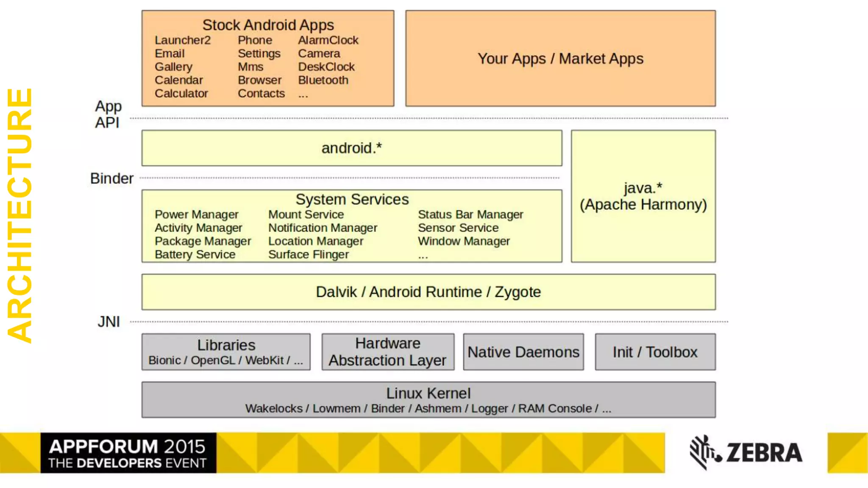
Task: Click the APPFORUM 2015 banner badge
Action: click(128, 453)
